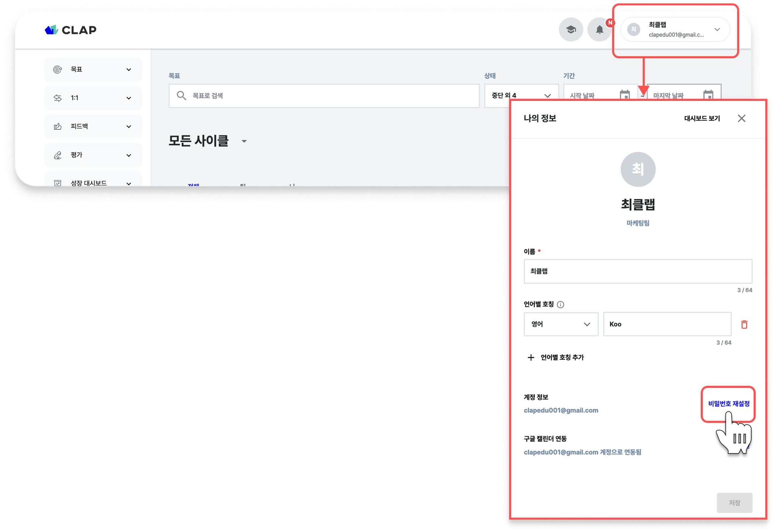Click the 비밀번호 재설정 link
Screen dimensions: 777x532
728,404
